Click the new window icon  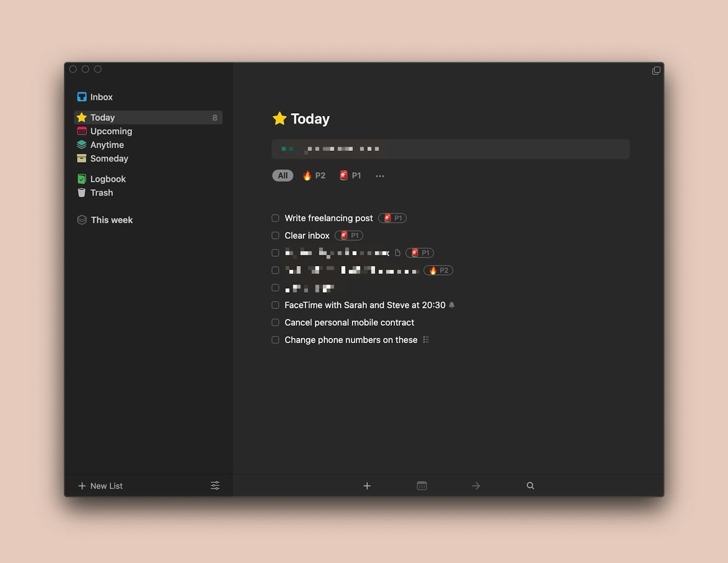(x=656, y=71)
